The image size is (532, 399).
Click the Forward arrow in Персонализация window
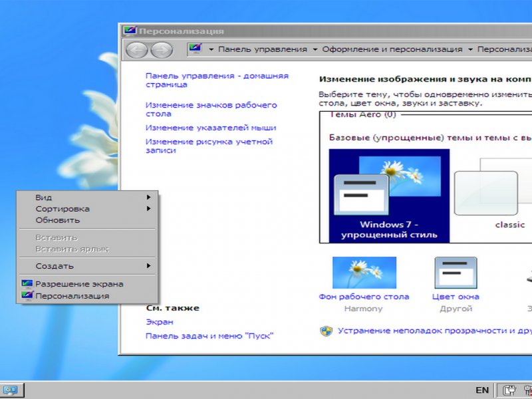(x=162, y=50)
